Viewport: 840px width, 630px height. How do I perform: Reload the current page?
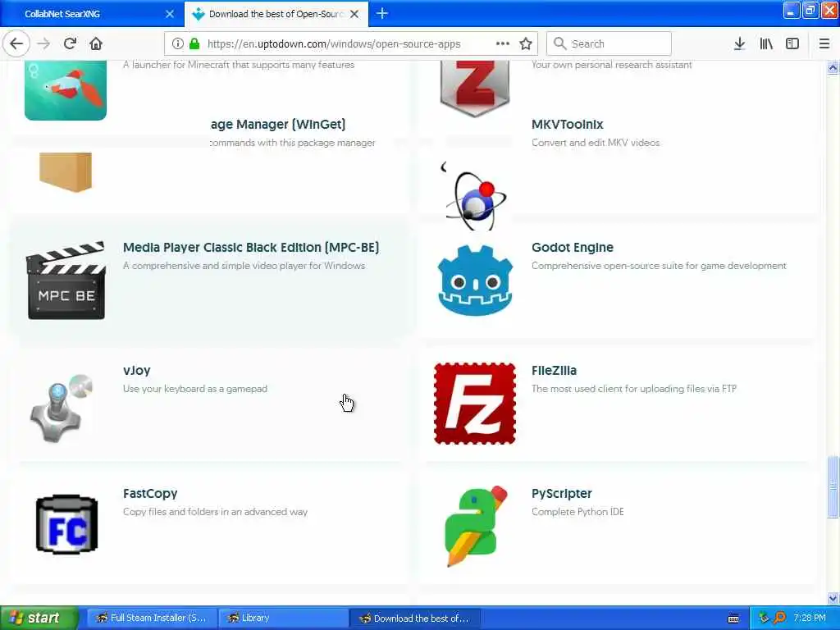71,43
